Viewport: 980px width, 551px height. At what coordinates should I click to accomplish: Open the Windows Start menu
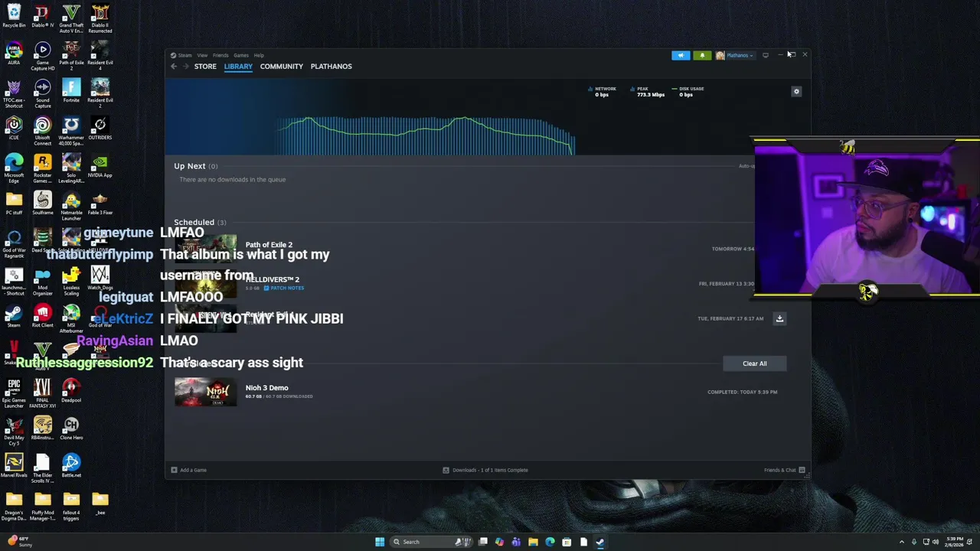(x=380, y=542)
